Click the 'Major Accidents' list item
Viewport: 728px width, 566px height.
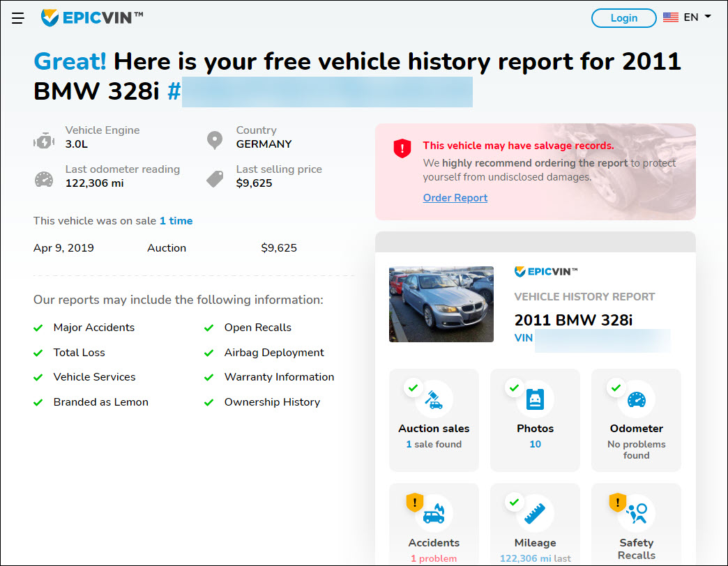(x=93, y=328)
